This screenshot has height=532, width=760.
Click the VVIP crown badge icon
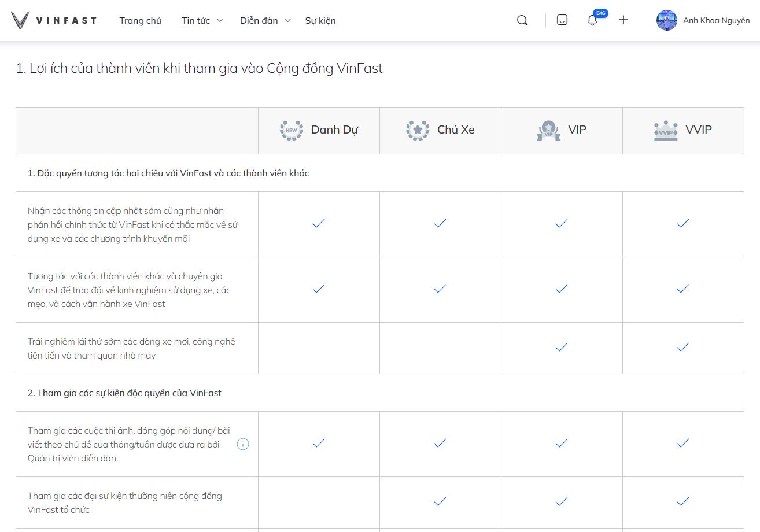pyautogui.click(x=666, y=131)
